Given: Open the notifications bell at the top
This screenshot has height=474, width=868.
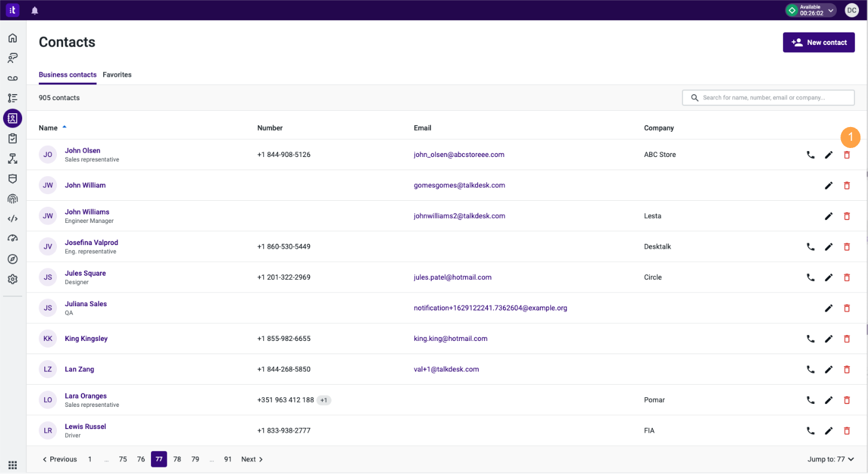Looking at the screenshot, I should 34,10.
